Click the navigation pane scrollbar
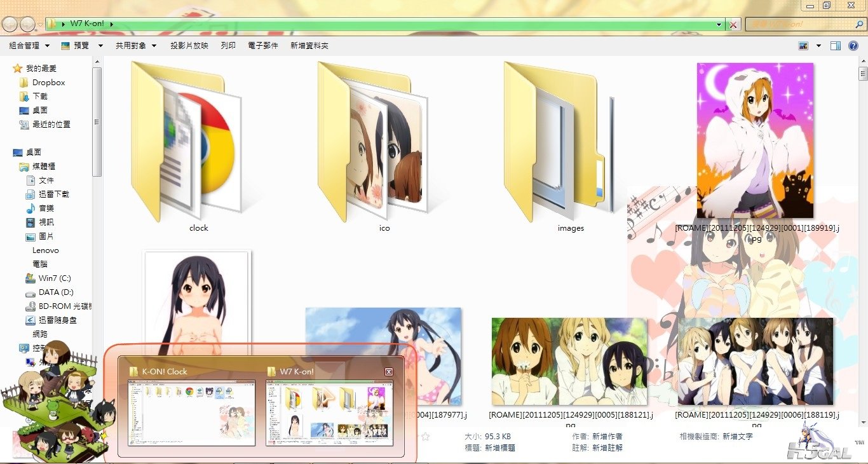The image size is (868, 464). pos(97,122)
